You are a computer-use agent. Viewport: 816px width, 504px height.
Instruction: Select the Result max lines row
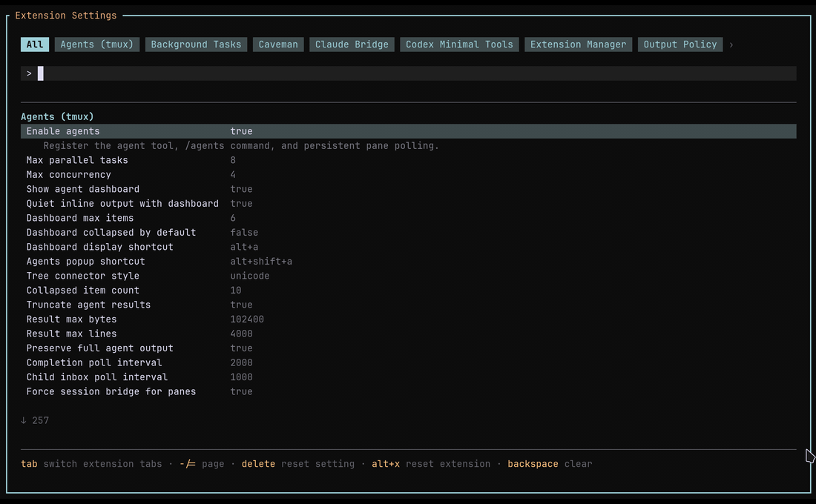click(x=409, y=334)
